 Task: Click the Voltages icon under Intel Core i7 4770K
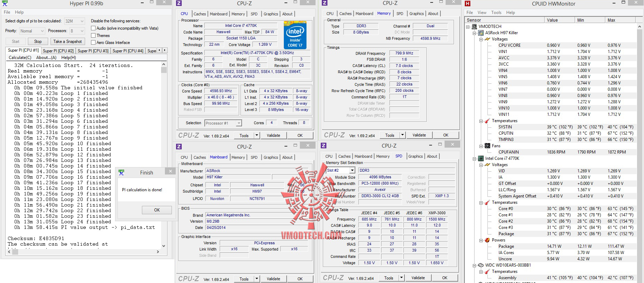point(487,165)
